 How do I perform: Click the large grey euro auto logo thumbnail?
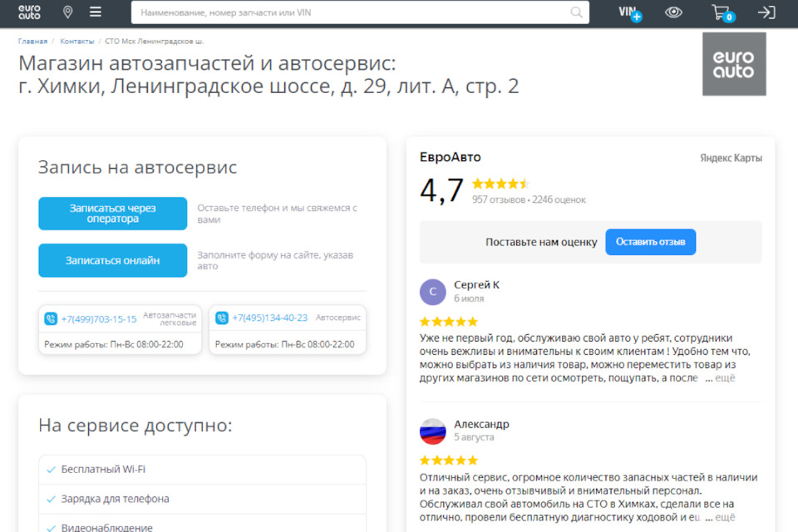pos(734,64)
